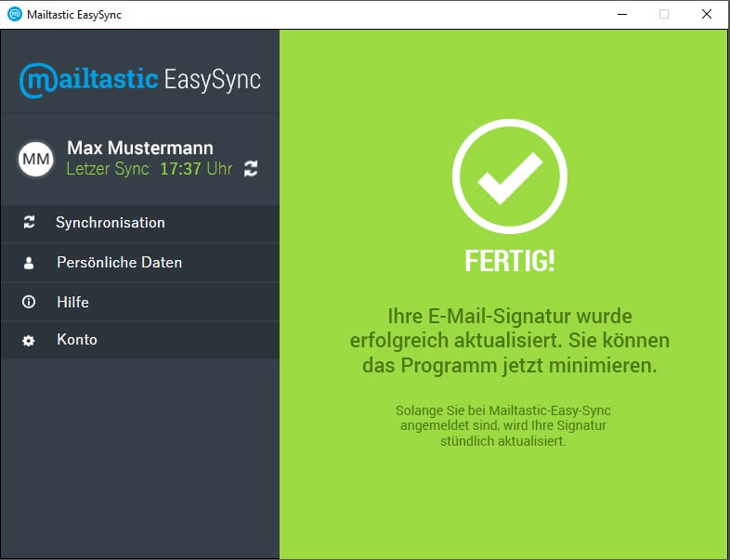The image size is (730, 560).
Task: Open the Persönliche Daten menu entry
Action: [140, 263]
